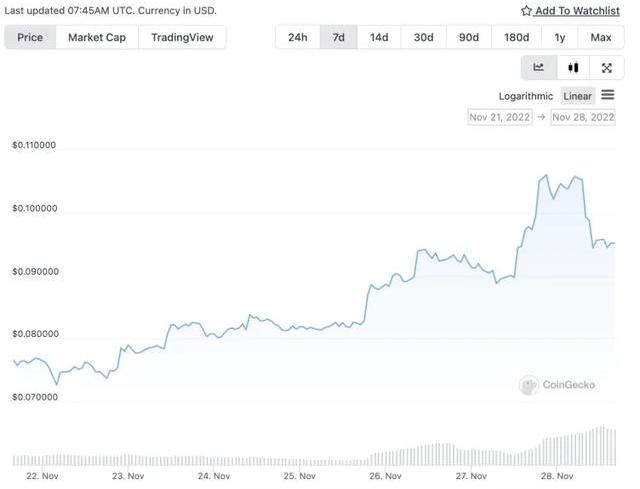Click Add To Watchlist link
The width and height of the screenshot is (640, 489).
pos(577,11)
